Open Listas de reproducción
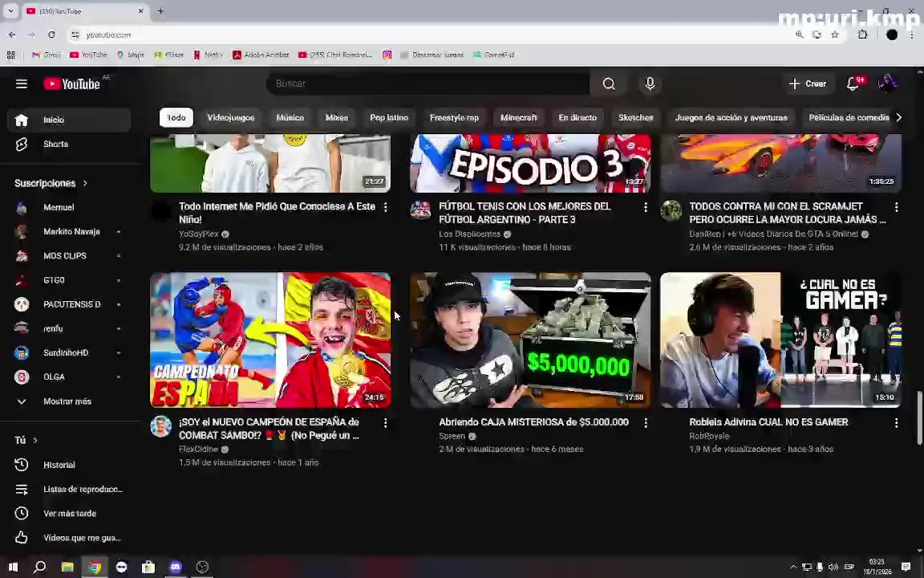Screen dimensions: 924x578 [x=69, y=489]
